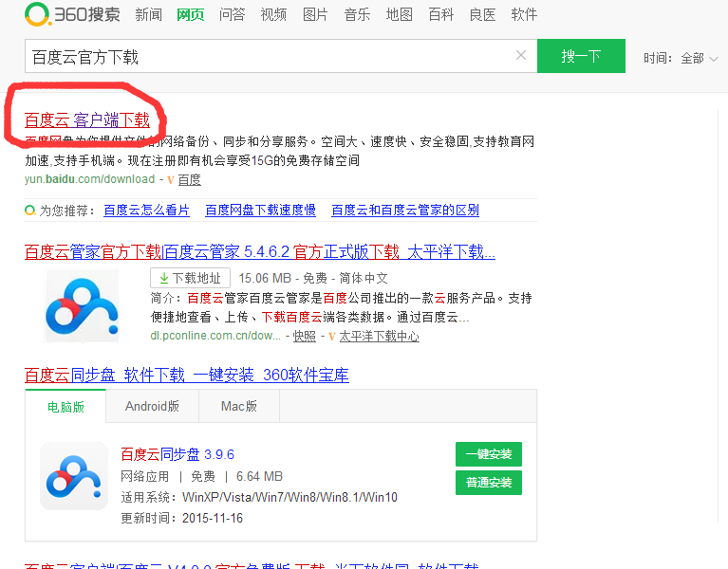Click the 百度云管家 logo thumbnail
This screenshot has width=728, height=569.
pyautogui.click(x=82, y=305)
